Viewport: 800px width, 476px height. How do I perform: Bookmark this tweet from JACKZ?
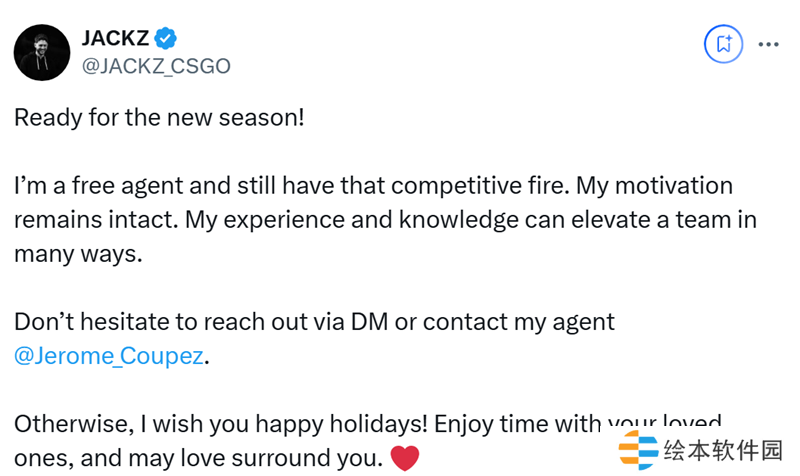[724, 44]
